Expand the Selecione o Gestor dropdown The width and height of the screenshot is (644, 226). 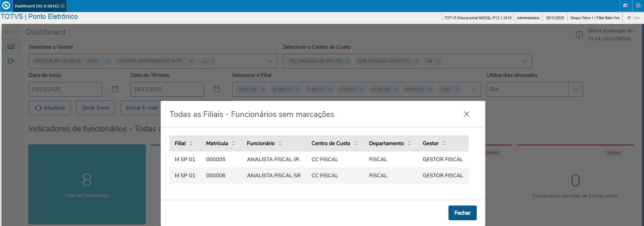pyautogui.click(x=270, y=61)
